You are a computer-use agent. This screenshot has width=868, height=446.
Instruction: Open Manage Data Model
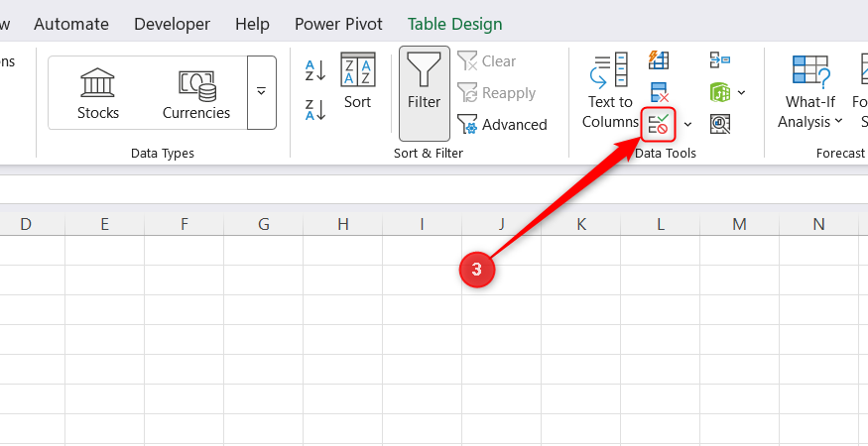pyautogui.click(x=719, y=124)
